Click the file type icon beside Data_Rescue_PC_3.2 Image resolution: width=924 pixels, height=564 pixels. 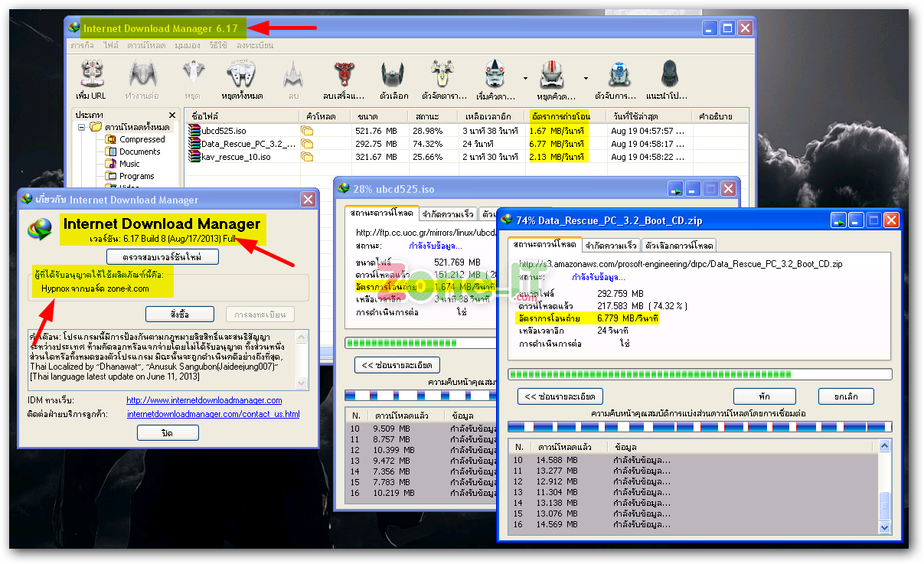(195, 144)
